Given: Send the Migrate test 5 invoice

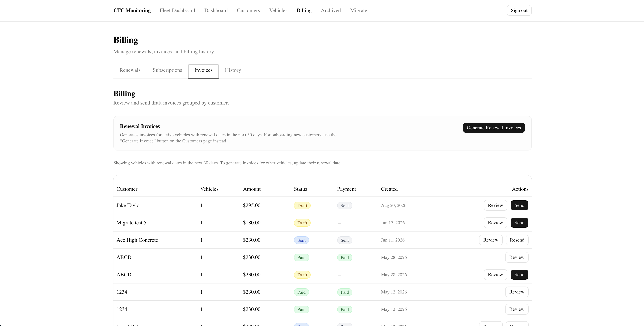Looking at the screenshot, I should [x=519, y=223].
